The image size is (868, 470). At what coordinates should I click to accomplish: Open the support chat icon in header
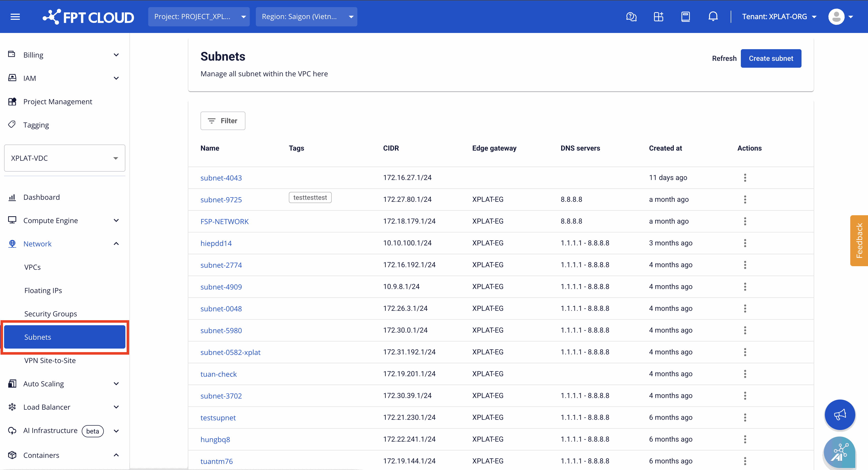[x=631, y=16]
